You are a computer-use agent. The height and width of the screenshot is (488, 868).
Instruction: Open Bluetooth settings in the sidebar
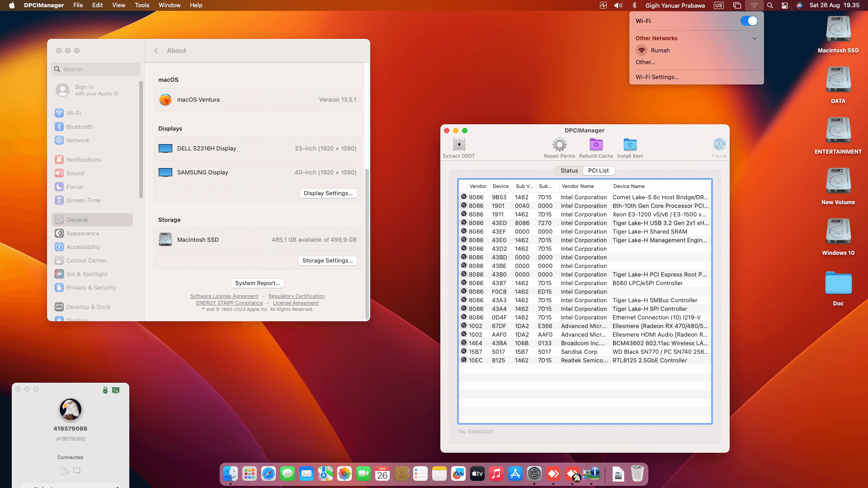(x=79, y=127)
